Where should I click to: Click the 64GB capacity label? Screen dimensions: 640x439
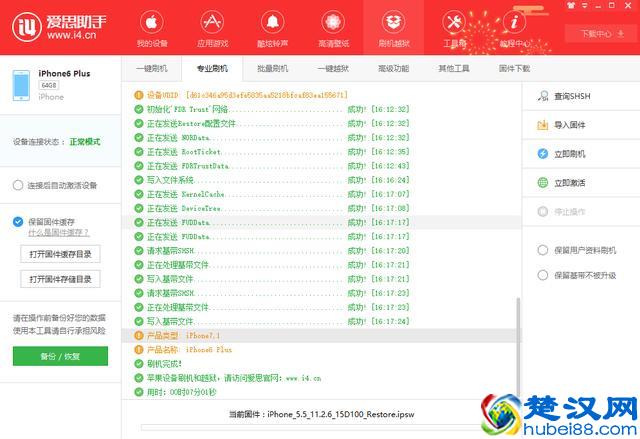click(x=49, y=85)
